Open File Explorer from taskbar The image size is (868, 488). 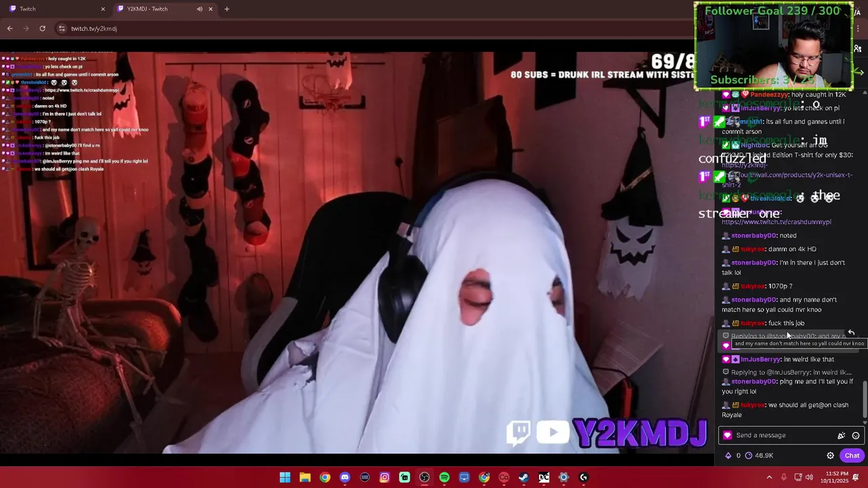point(305,477)
